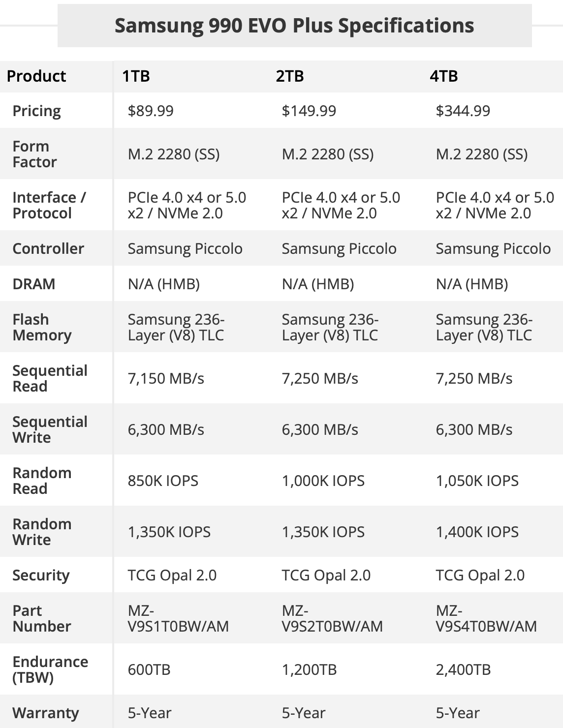
Task: Click the $89.99 price cell
Action: click(151, 111)
